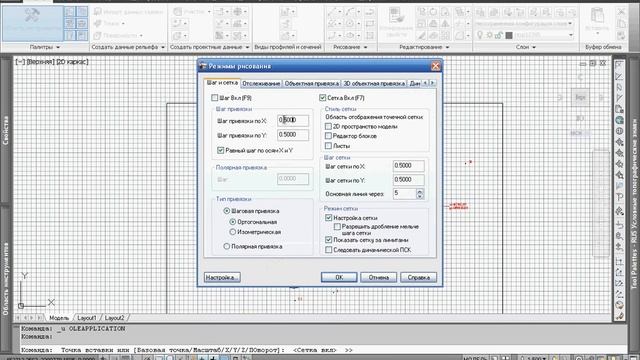Click the curved undo arrow in right toolbar

pyautogui.click(x=619, y=225)
